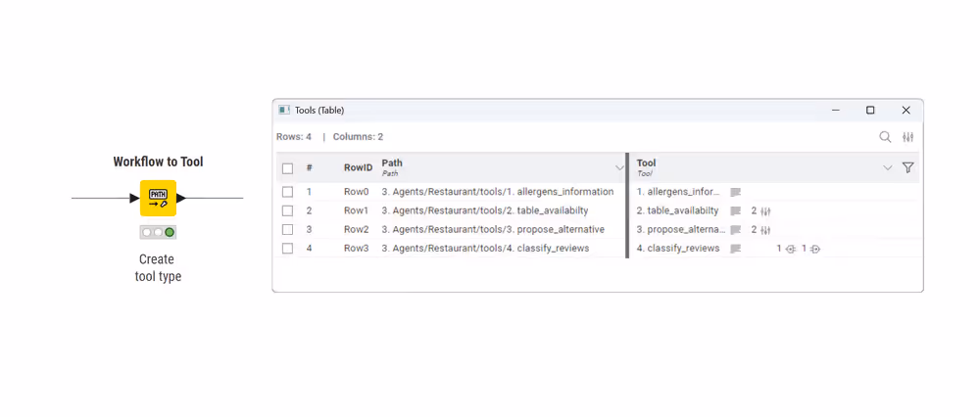Click the Workflow to Tool output port
The image size is (980, 417).
(x=181, y=198)
